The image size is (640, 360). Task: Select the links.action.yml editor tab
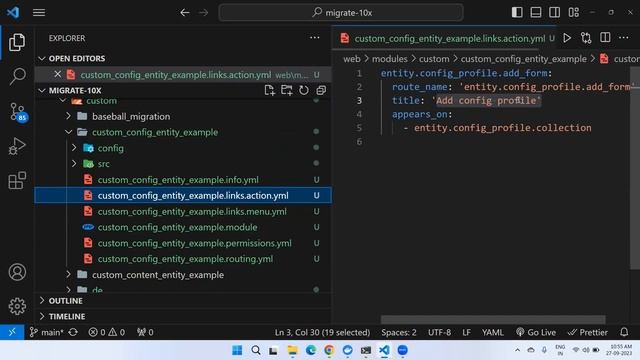click(445, 38)
